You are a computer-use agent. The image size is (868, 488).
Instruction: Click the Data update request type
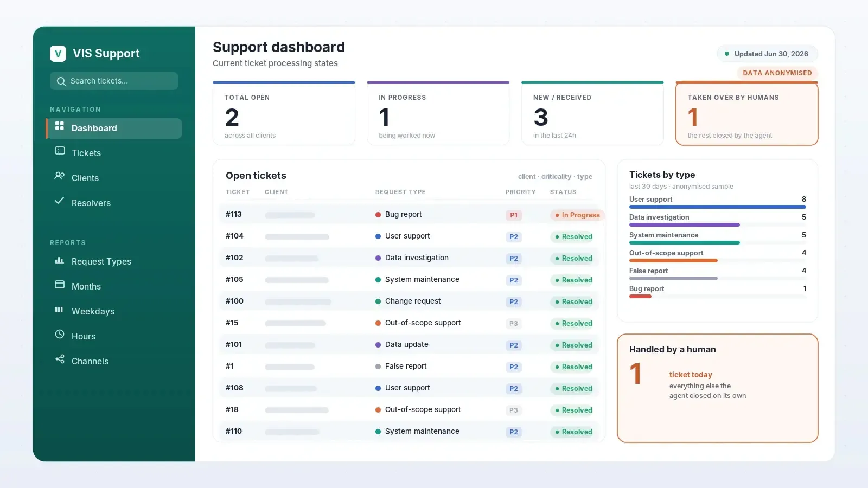click(x=406, y=344)
